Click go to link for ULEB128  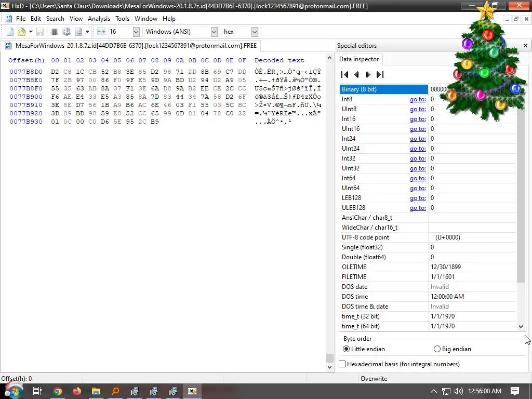[418, 208]
